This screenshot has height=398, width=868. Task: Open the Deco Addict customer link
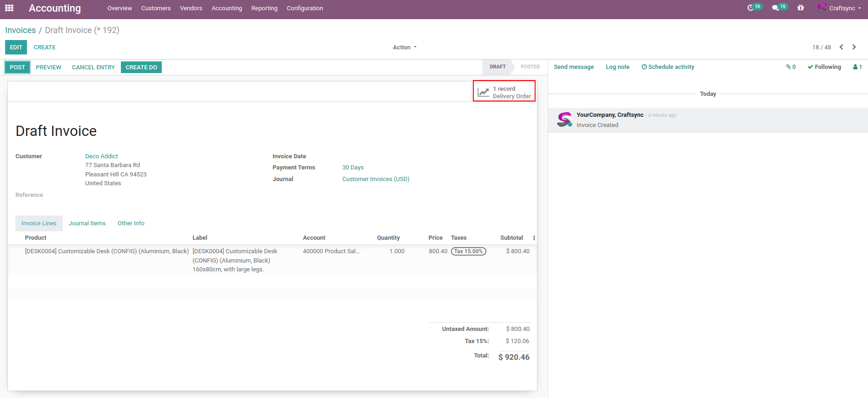pyautogui.click(x=101, y=156)
